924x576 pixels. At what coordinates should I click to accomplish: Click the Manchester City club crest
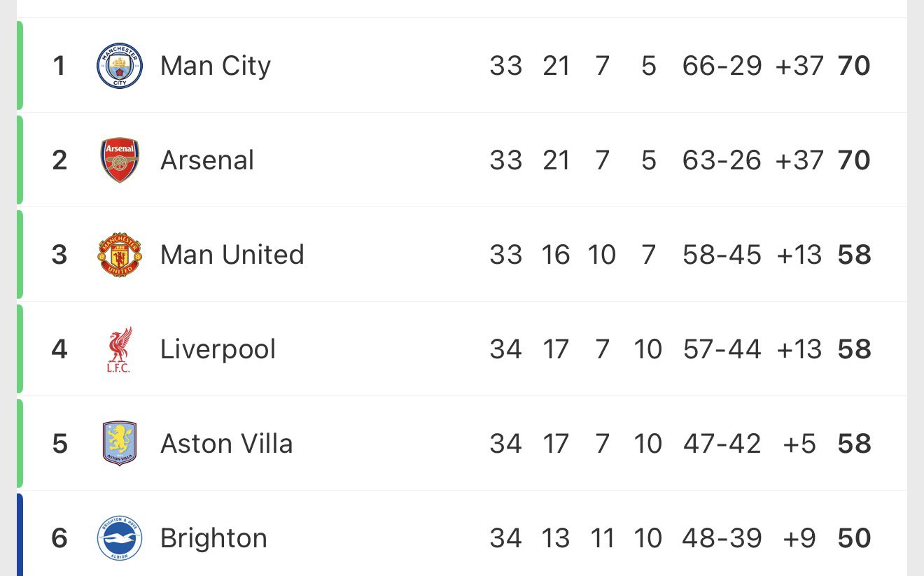[x=119, y=66]
